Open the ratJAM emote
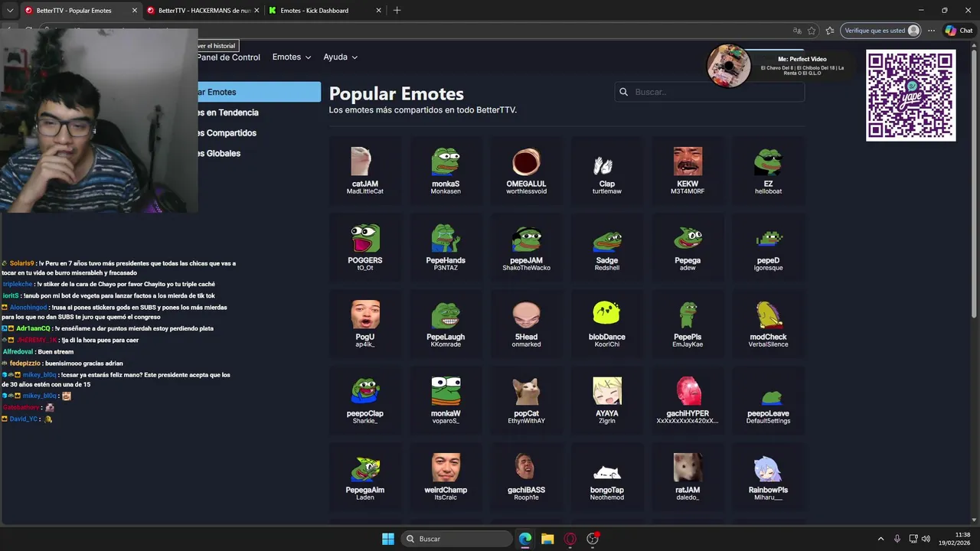 click(x=688, y=476)
